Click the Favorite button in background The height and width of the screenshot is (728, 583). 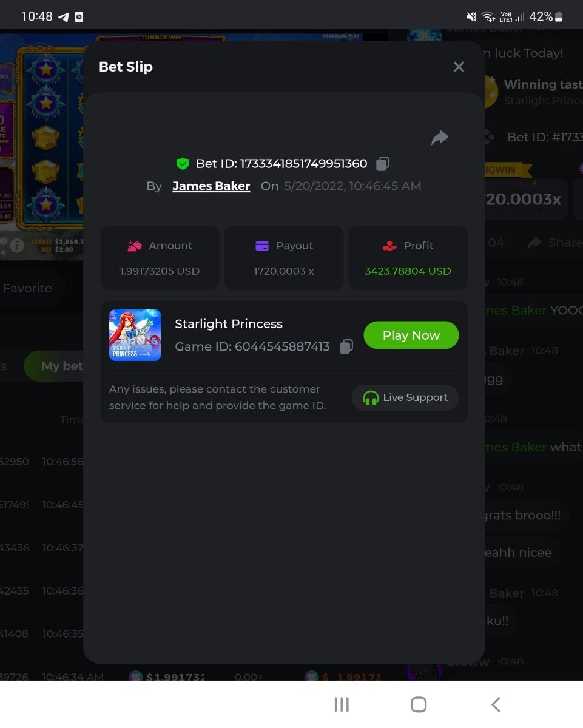(29, 288)
